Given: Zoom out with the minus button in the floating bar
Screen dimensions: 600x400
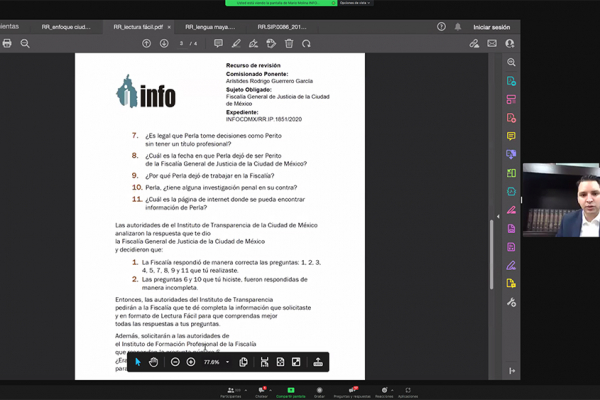Looking at the screenshot, I should coord(175,362).
